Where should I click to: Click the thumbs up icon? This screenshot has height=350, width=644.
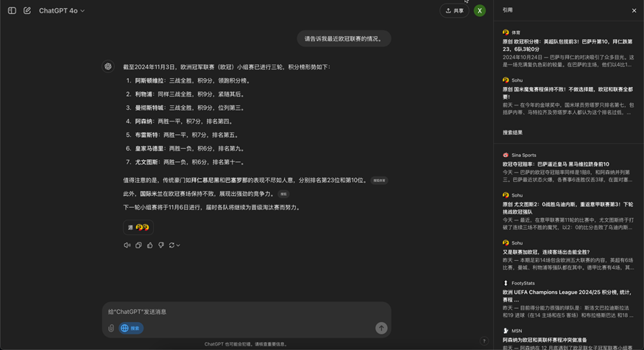(x=150, y=245)
